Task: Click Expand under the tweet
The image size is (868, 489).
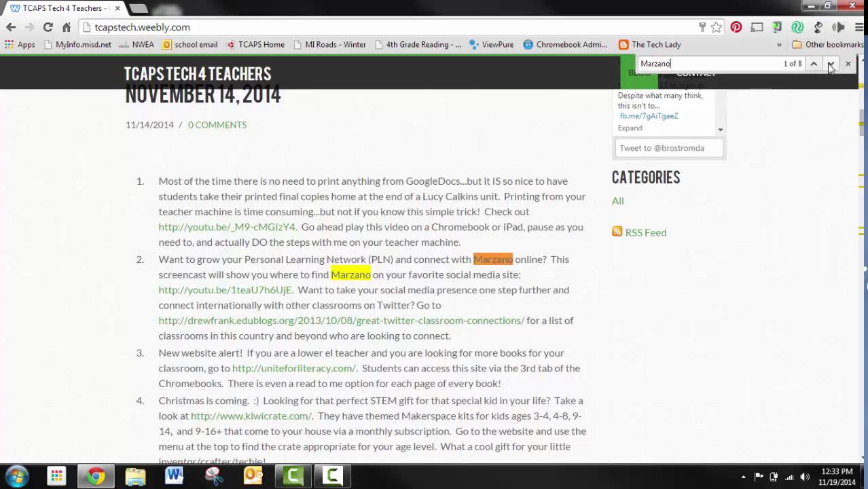Action: pos(630,128)
